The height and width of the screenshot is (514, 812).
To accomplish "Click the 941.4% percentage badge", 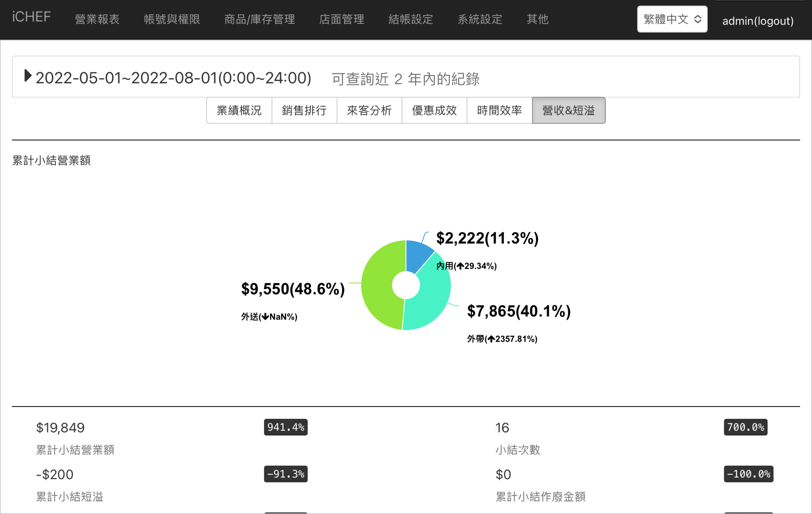I will [285, 427].
